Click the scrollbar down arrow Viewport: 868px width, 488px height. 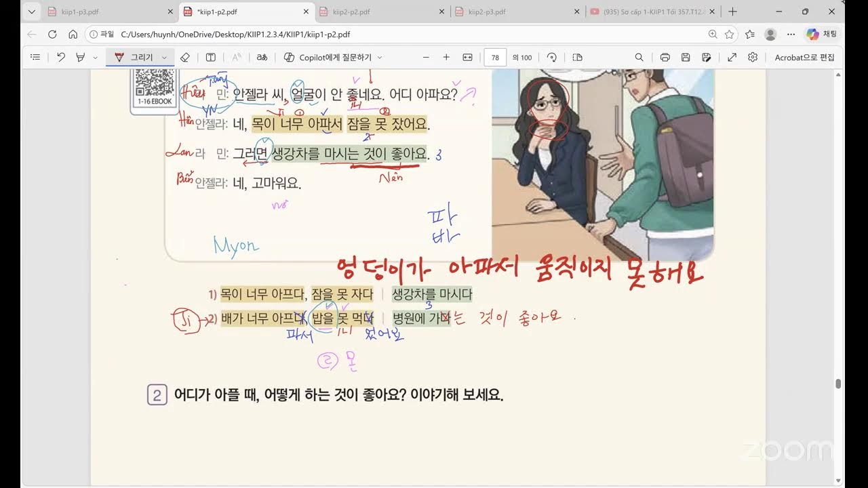(838, 481)
